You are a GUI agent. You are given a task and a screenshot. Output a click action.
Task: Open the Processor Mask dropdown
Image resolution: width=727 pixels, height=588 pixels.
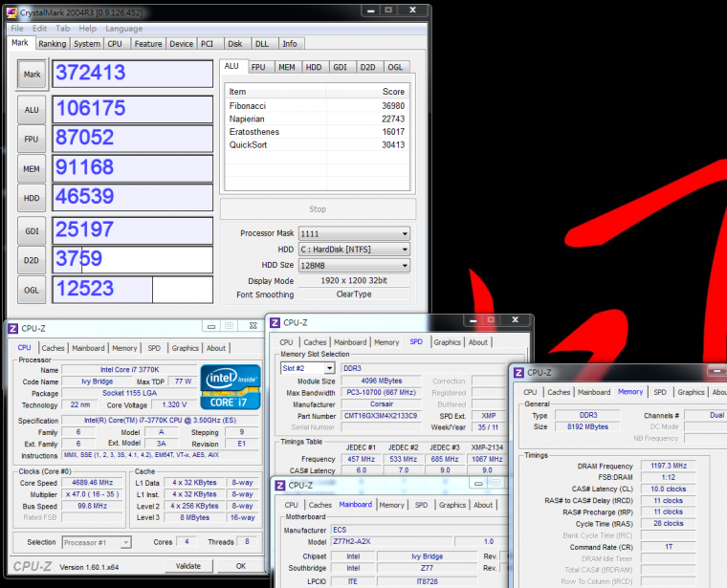[x=353, y=233]
